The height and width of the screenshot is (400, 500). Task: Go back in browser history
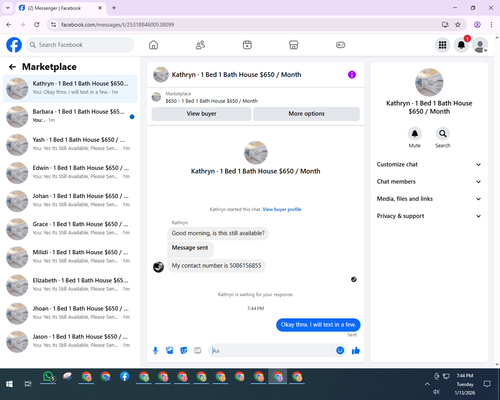pyautogui.click(x=9, y=25)
